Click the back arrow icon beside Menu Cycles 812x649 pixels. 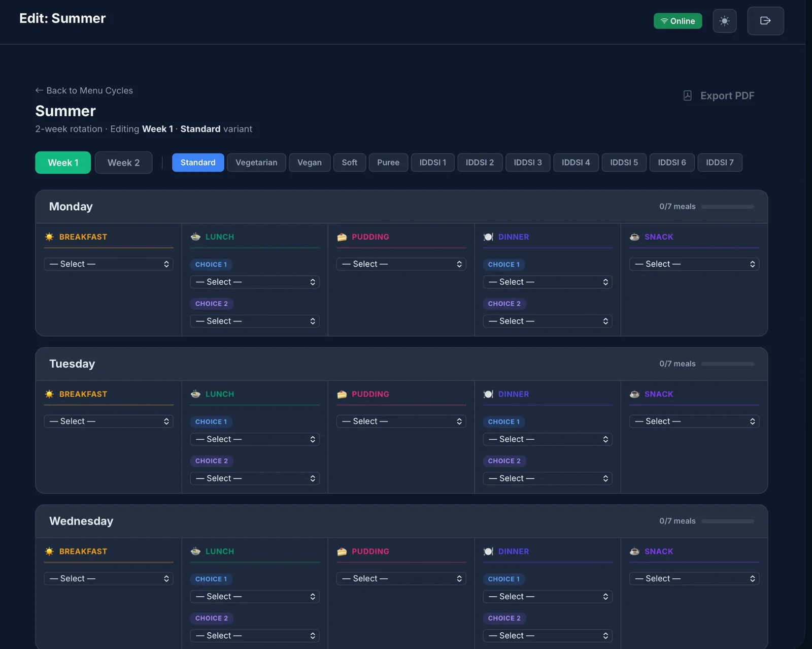click(39, 90)
